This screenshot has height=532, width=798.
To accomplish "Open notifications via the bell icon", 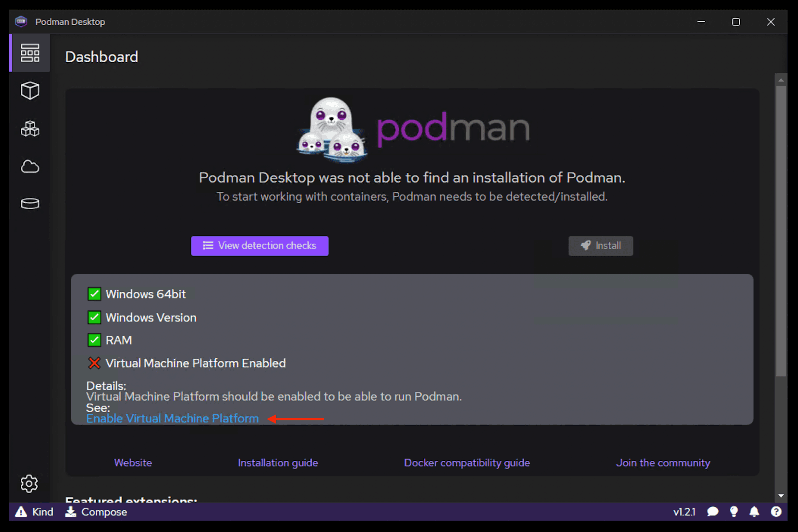I will tap(754, 512).
